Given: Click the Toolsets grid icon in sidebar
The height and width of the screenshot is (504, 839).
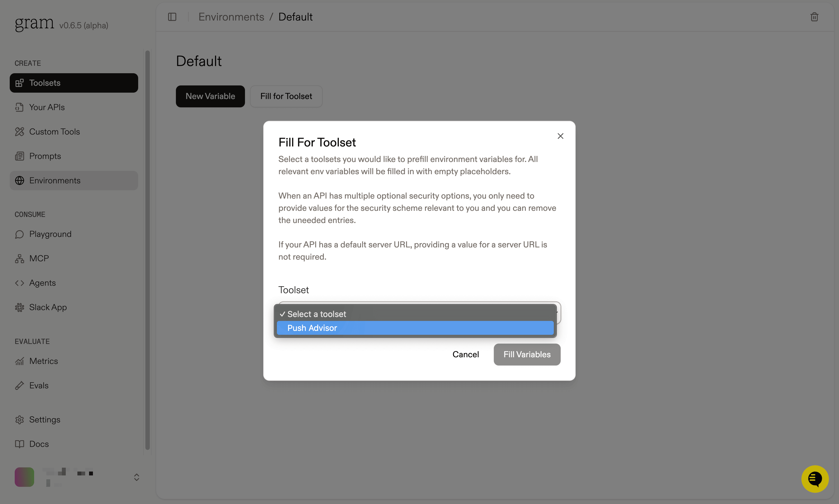Looking at the screenshot, I should (19, 83).
